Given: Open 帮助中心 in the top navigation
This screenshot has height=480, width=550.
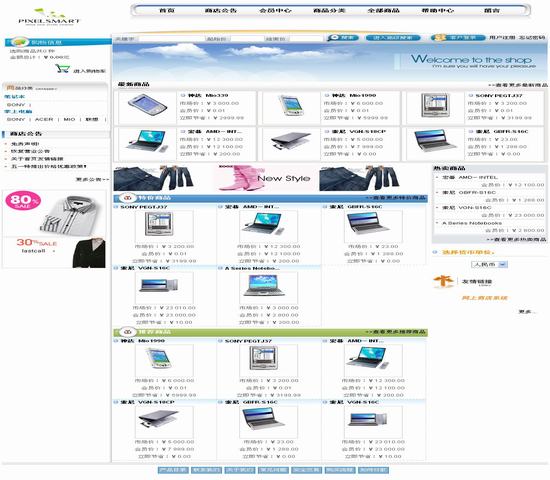Looking at the screenshot, I should pyautogui.click(x=437, y=11).
